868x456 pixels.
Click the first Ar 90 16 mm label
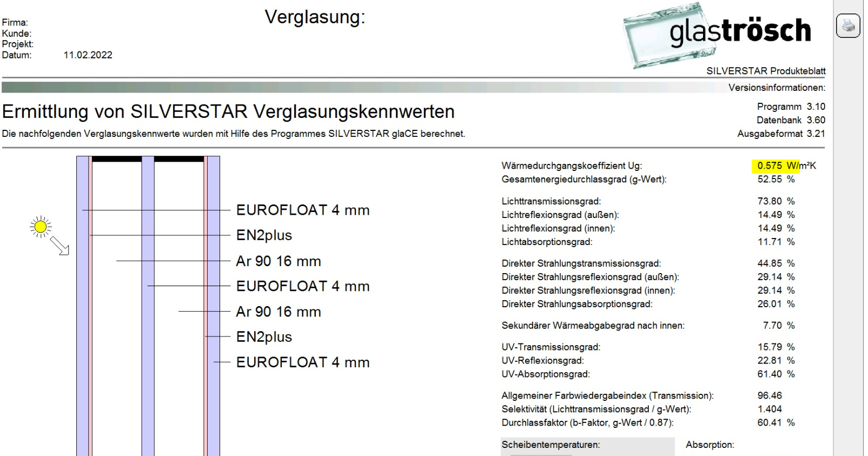[279, 261]
